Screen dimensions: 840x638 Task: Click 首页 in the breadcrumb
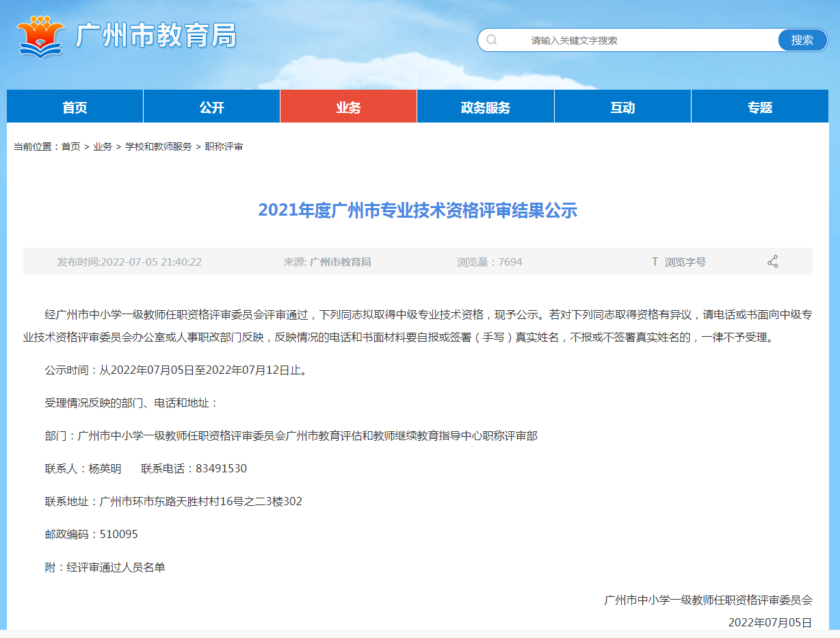click(70, 146)
